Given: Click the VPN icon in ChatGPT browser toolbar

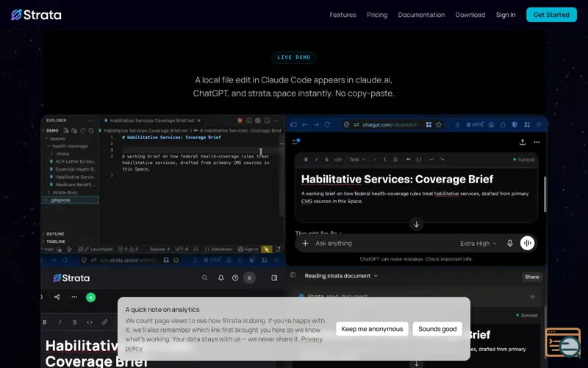Looking at the screenshot, I should pyautogui.click(x=474, y=124).
